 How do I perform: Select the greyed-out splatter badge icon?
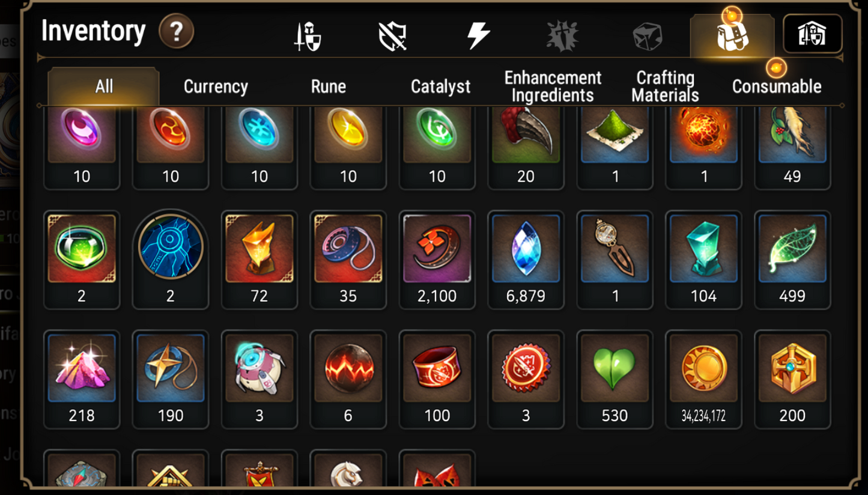(562, 35)
